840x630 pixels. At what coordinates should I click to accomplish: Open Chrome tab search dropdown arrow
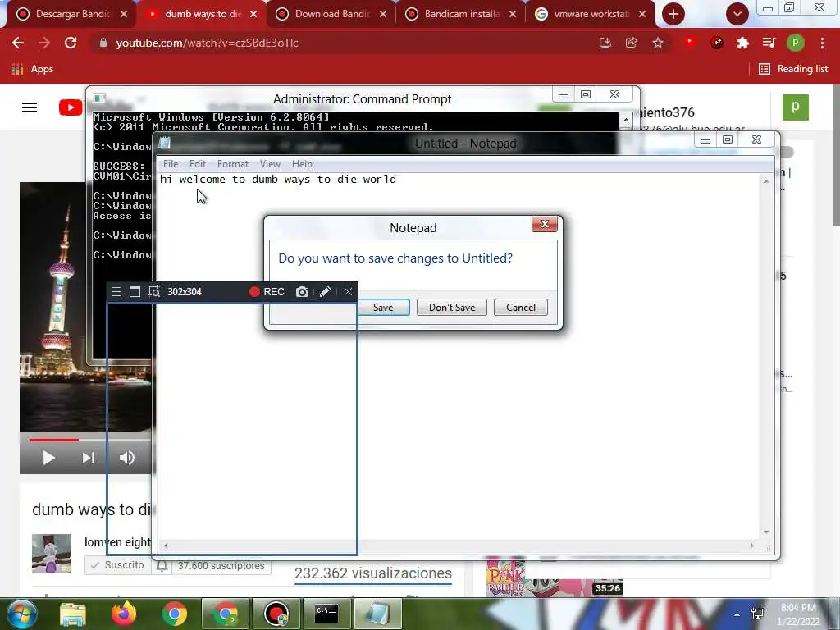737,14
